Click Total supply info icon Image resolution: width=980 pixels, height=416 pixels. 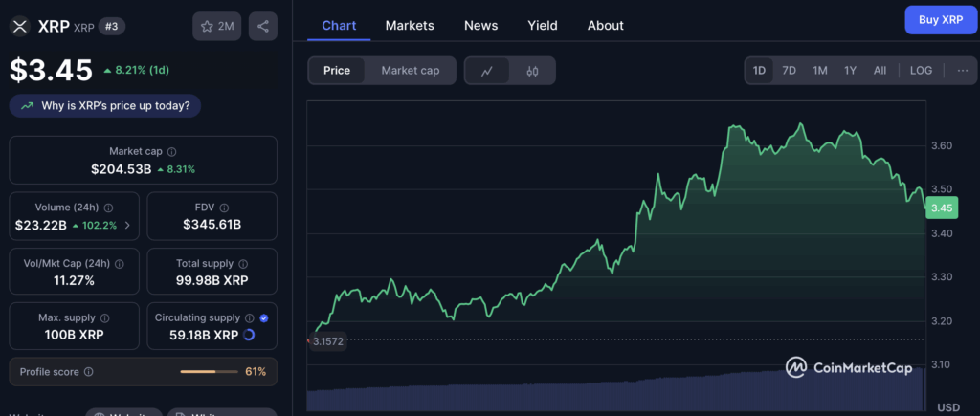tap(243, 264)
